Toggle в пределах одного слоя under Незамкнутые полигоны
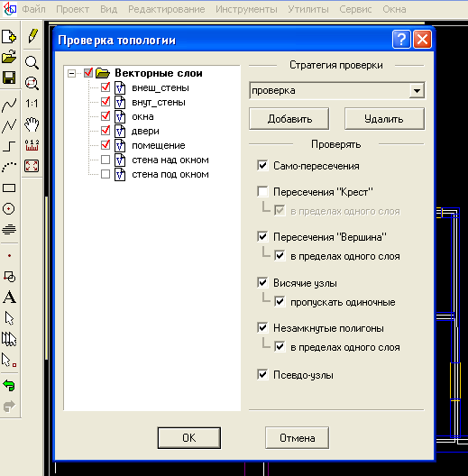This screenshot has height=476, width=468. [x=280, y=347]
